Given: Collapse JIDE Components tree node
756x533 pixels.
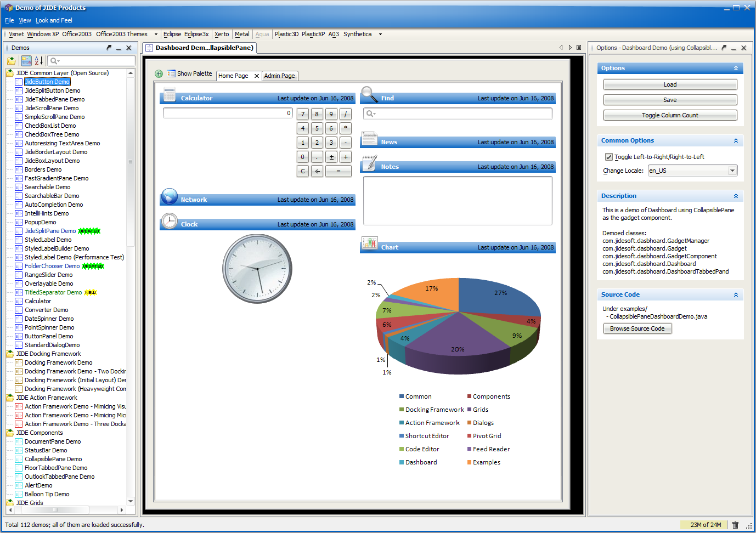Looking at the screenshot, I should pos(10,433).
